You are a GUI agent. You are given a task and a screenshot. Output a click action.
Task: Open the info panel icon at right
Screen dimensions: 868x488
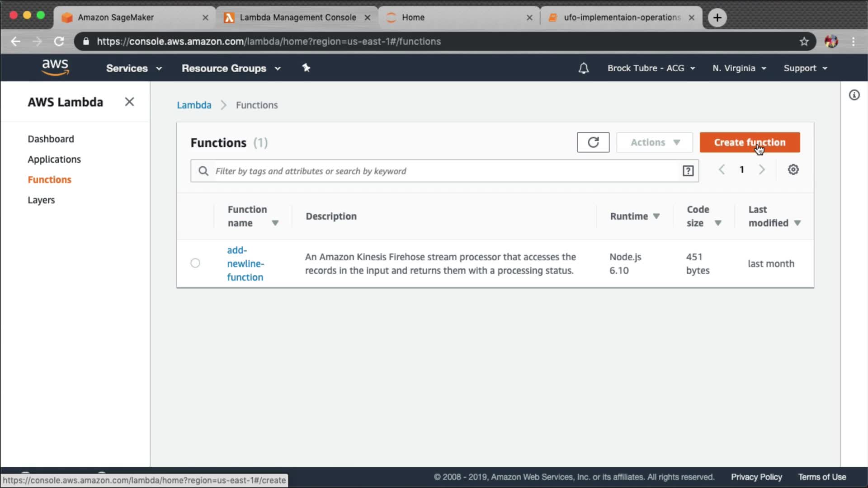(x=854, y=95)
